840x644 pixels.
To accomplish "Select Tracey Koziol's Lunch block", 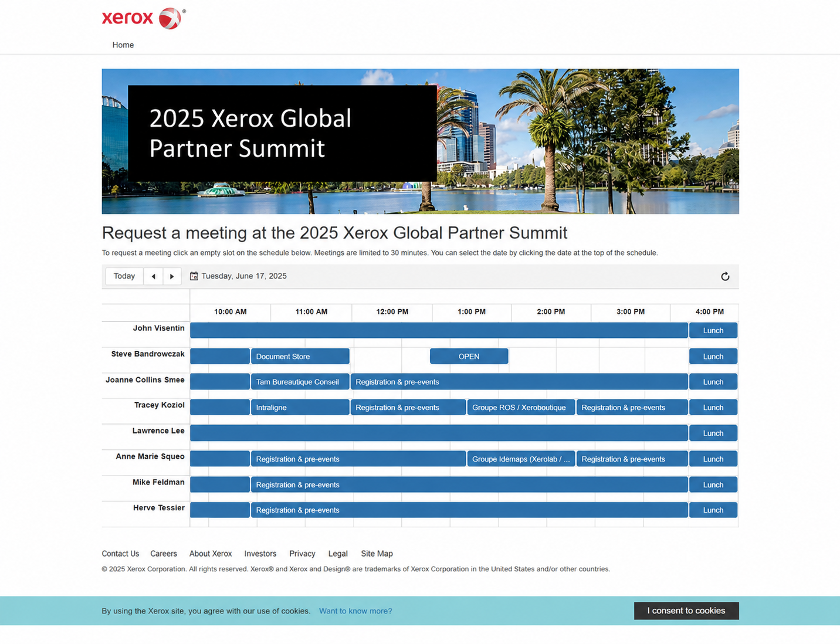I will click(x=713, y=408).
